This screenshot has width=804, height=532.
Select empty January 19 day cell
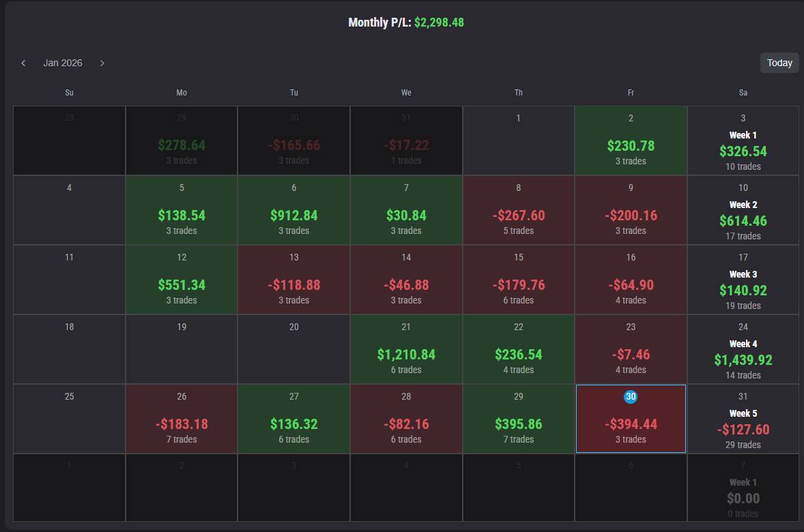click(182, 349)
